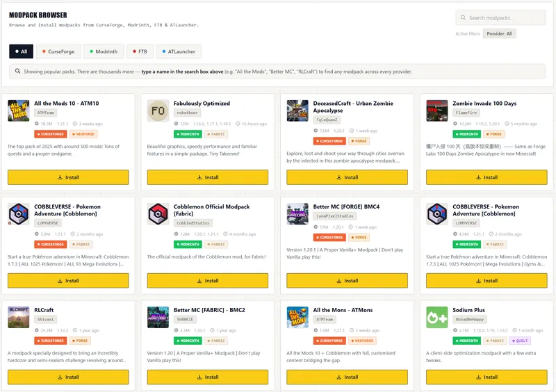Click the NeoForge badge on All the Mons
The width and height of the screenshot is (556, 392).
(362, 341)
